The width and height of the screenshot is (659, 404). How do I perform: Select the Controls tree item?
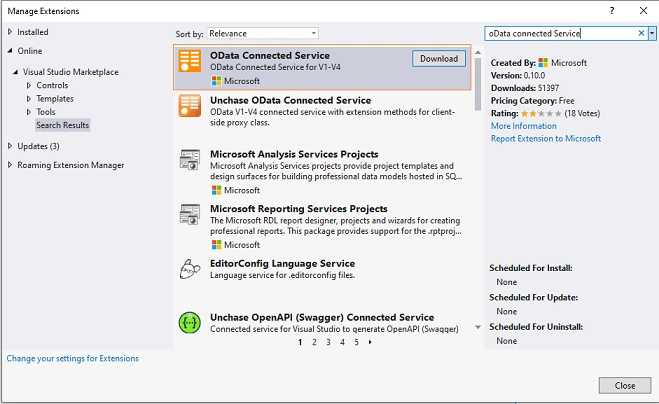tap(52, 85)
